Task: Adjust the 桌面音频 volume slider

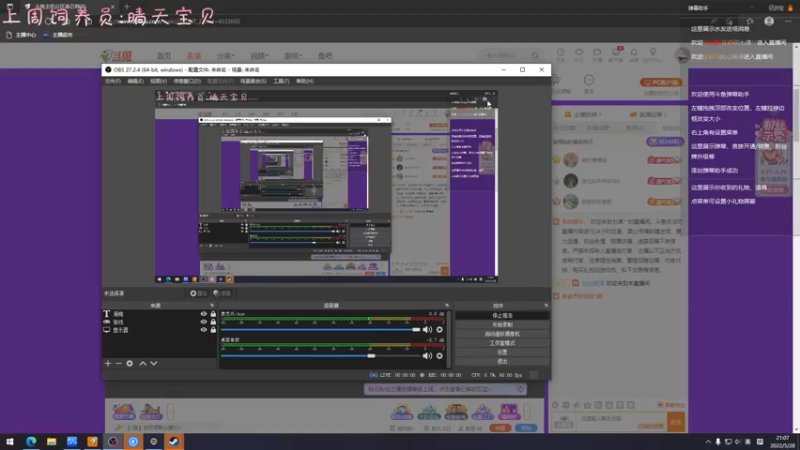Action: (x=320, y=356)
